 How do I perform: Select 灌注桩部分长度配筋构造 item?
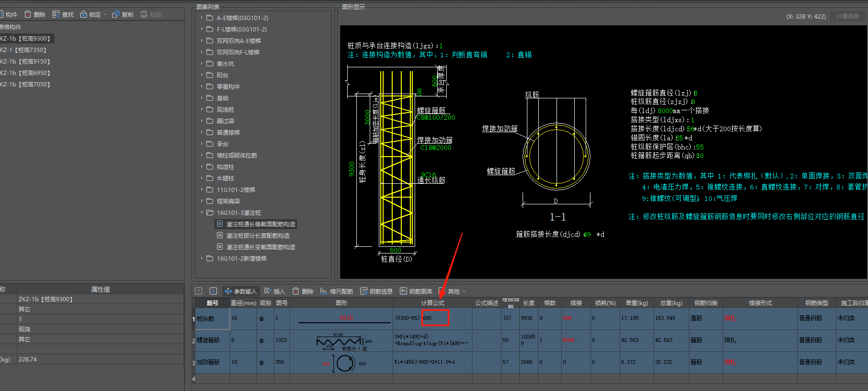[x=257, y=235]
